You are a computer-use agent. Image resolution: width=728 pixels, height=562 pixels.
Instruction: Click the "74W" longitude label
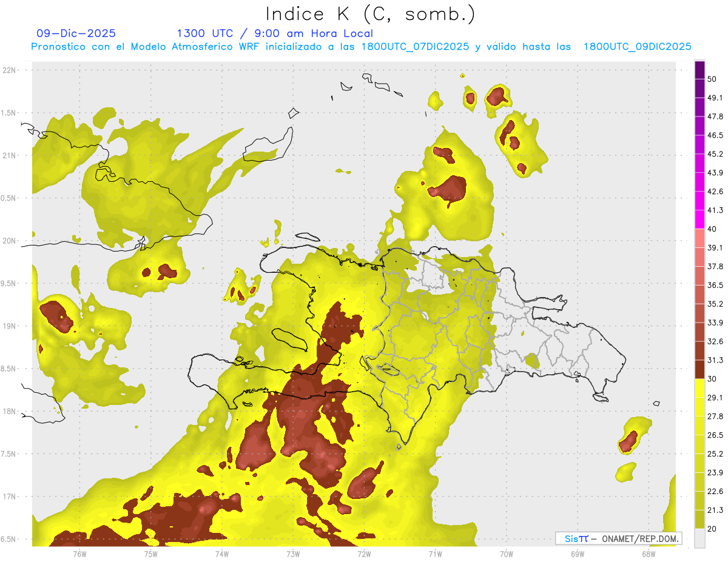221,554
